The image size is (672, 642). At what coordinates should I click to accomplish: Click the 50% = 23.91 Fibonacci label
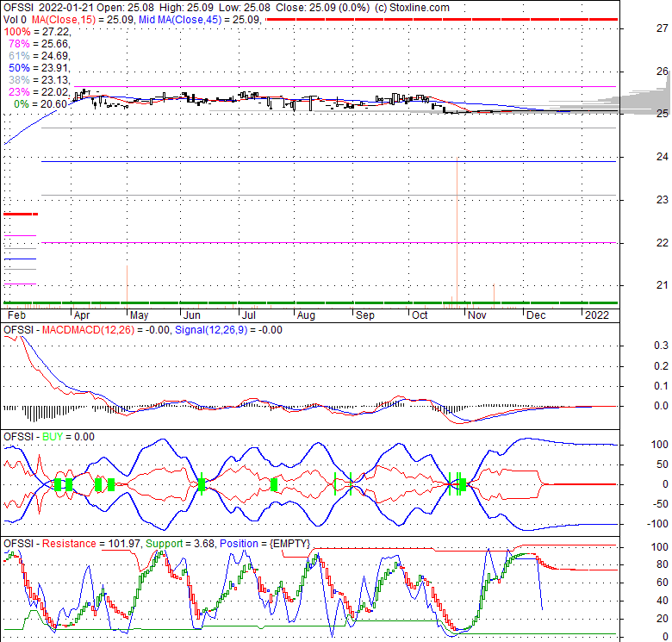36,67
